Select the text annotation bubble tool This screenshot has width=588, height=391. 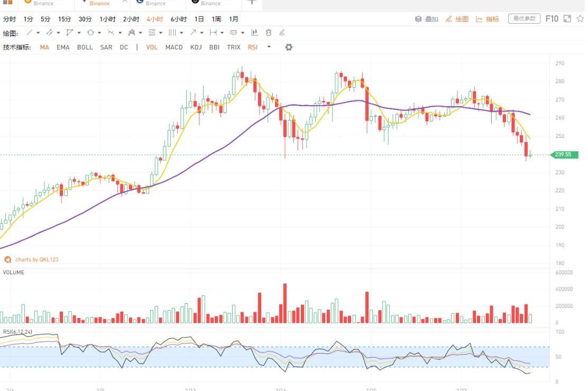pyautogui.click(x=233, y=33)
